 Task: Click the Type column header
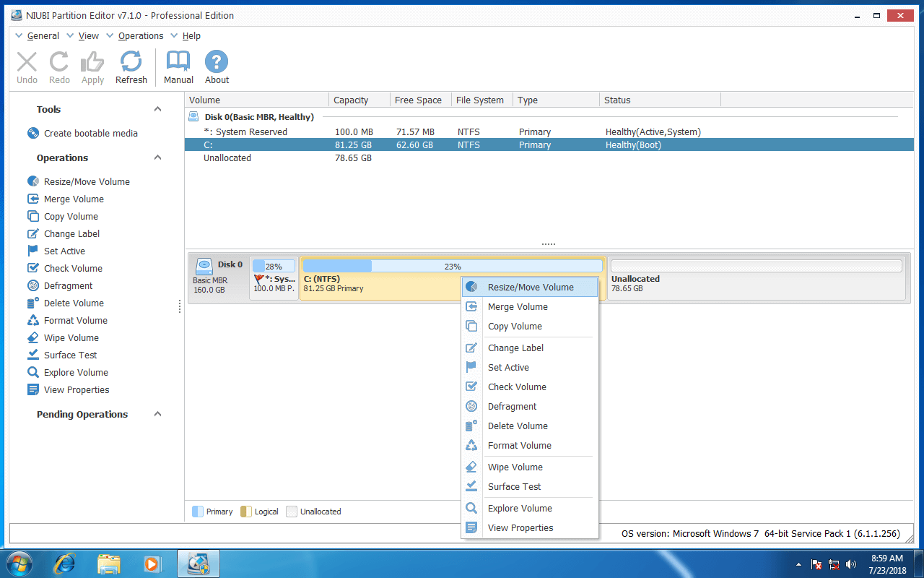(x=557, y=100)
